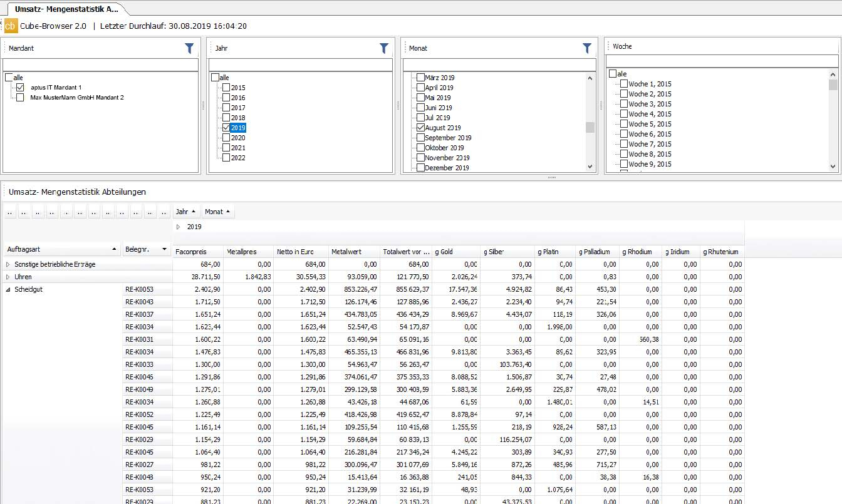Expand the 2019 column group
842x504 pixels.
point(178,227)
